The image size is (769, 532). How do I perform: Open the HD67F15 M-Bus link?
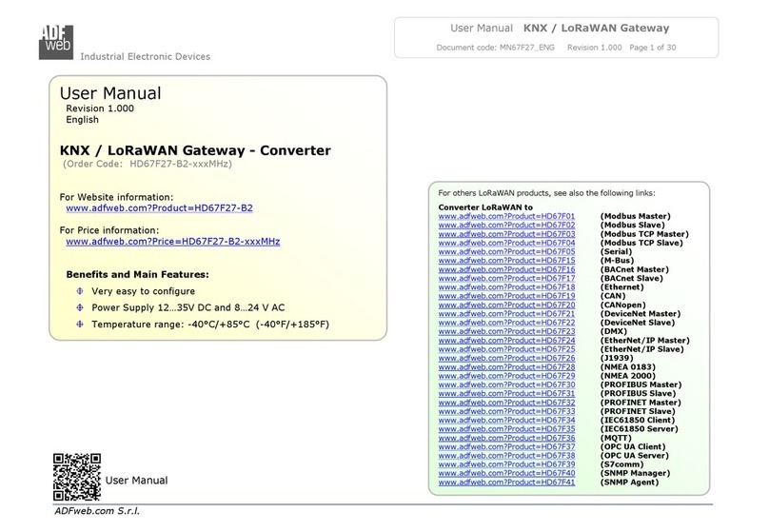coord(506,261)
